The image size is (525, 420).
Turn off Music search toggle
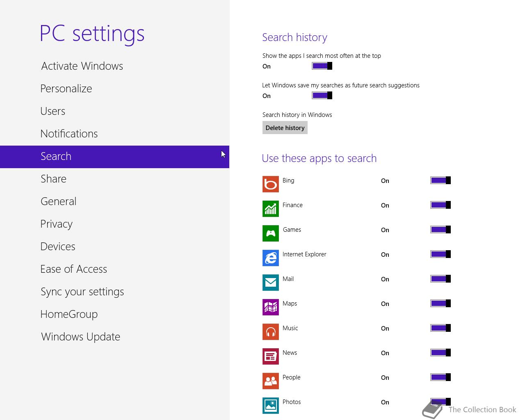point(441,328)
